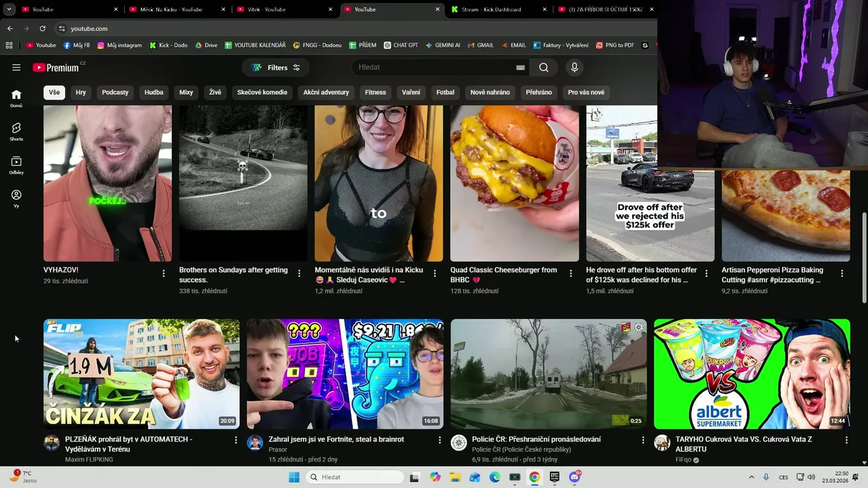Open the PLZEŇÁK prohrál byt thumbnail
Image resolution: width=868 pixels, height=488 pixels.
pos(142,374)
